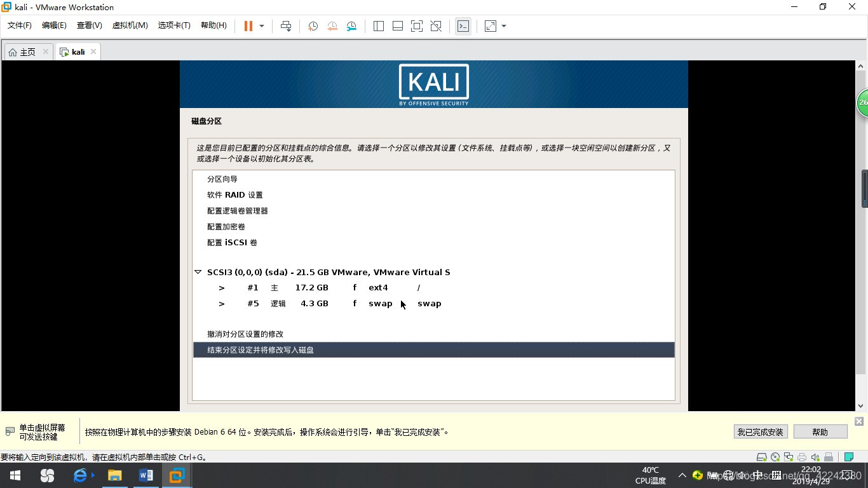Viewport: 868px width, 488px height.
Task: Click the hard disk device status icon
Action: 761,457
